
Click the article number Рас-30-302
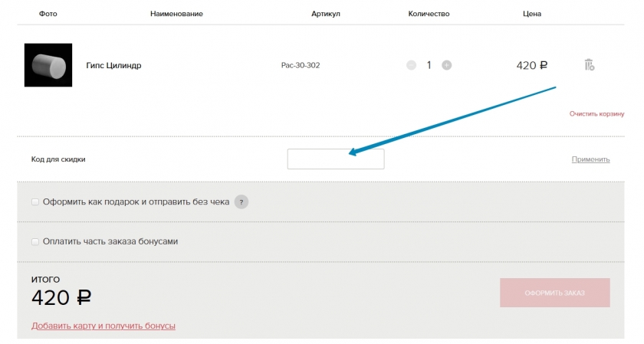[x=301, y=65]
